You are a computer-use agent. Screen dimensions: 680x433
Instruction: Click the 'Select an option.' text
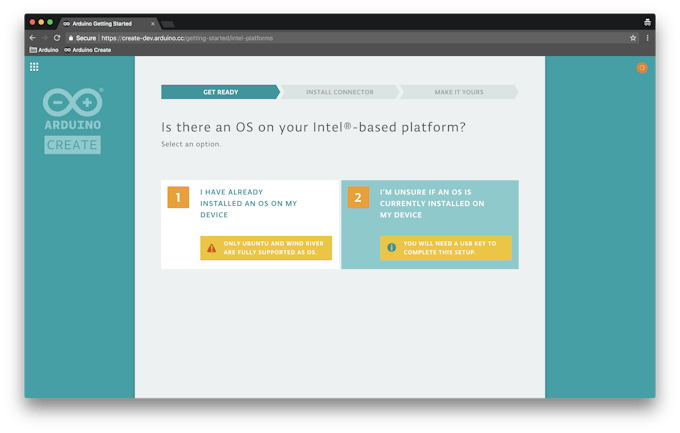point(191,144)
